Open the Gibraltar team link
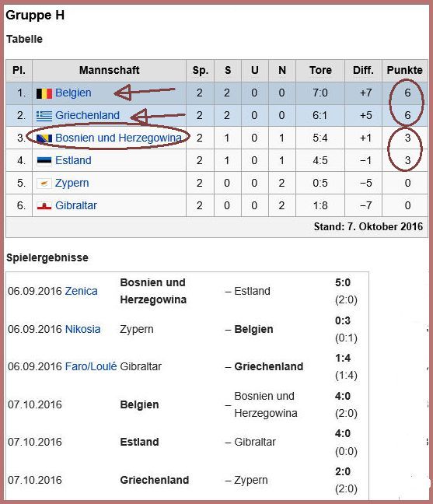 click(x=76, y=205)
